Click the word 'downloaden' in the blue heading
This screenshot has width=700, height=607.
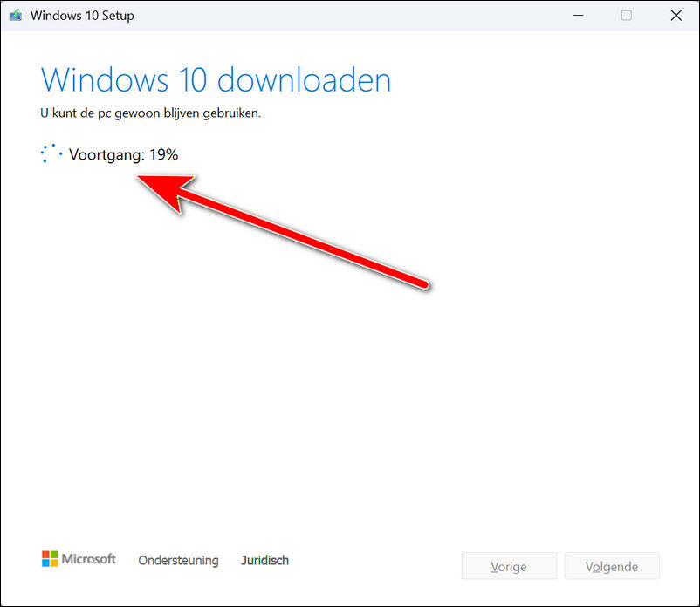point(304,80)
